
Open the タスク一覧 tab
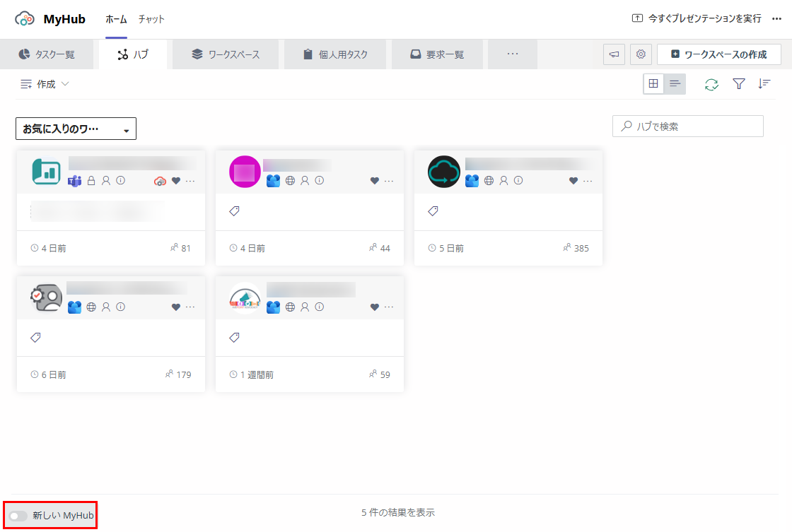point(47,54)
